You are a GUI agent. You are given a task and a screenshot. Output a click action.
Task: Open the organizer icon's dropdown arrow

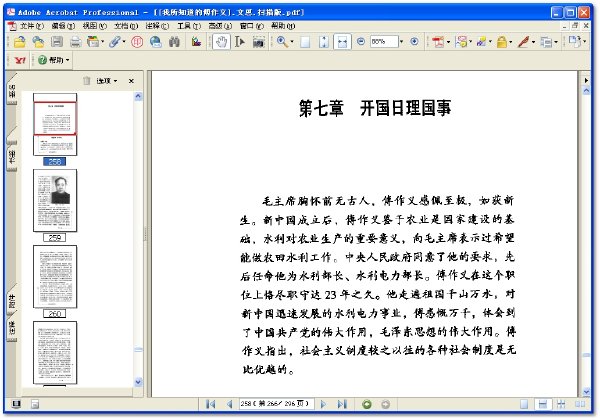[102, 42]
